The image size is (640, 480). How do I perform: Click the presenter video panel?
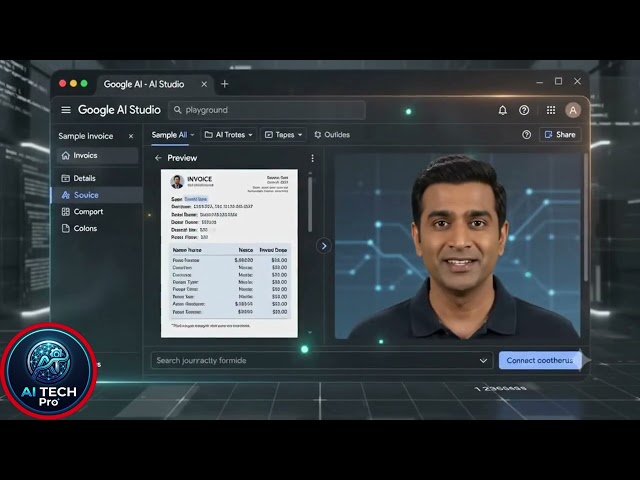coord(458,246)
